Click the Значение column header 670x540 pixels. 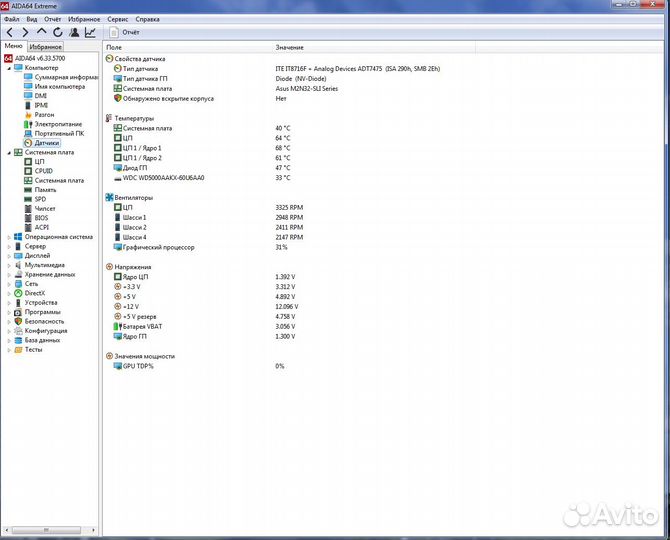(x=289, y=47)
